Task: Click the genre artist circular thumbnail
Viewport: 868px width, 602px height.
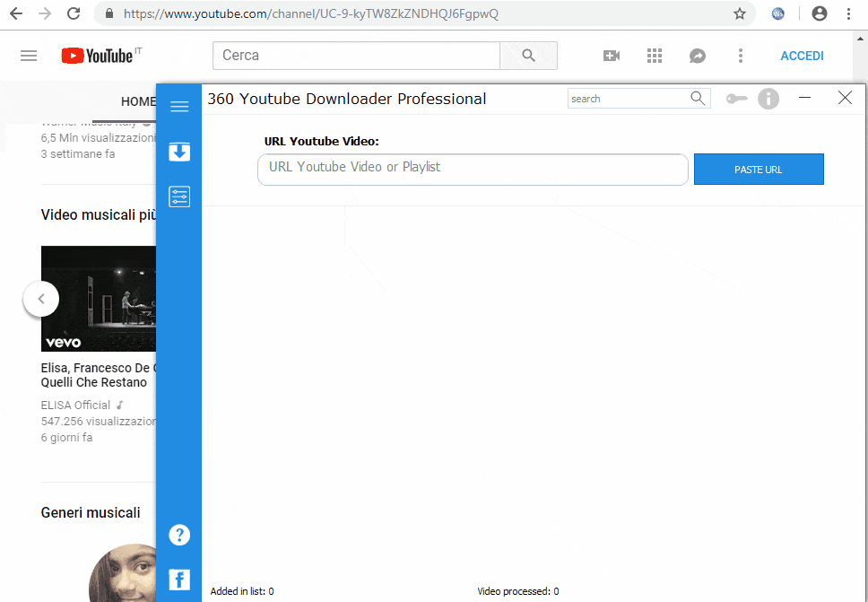Action: click(122, 572)
